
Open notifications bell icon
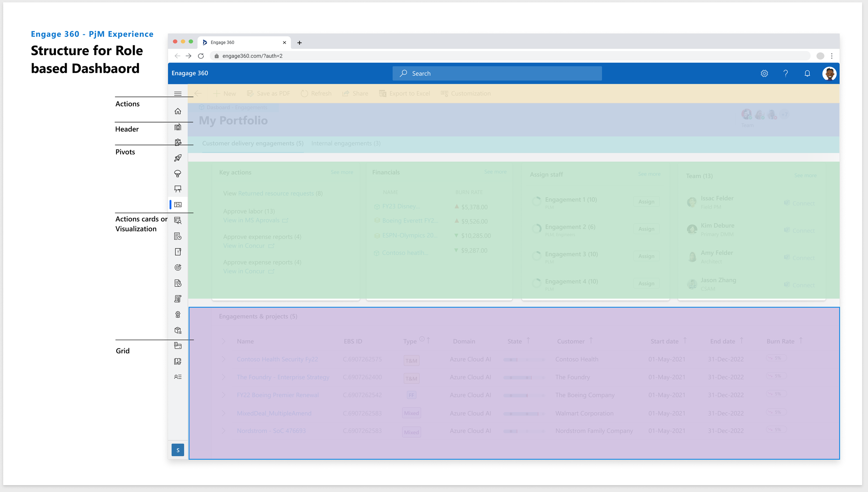[807, 74]
